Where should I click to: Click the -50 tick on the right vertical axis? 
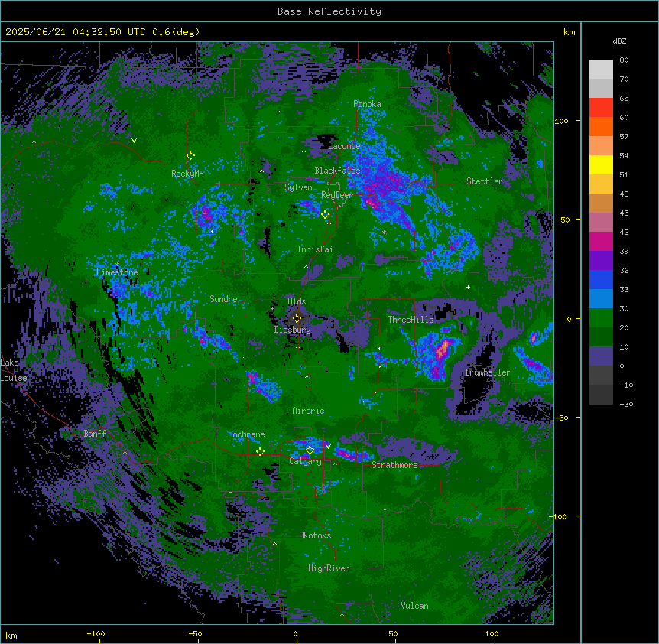(x=561, y=418)
